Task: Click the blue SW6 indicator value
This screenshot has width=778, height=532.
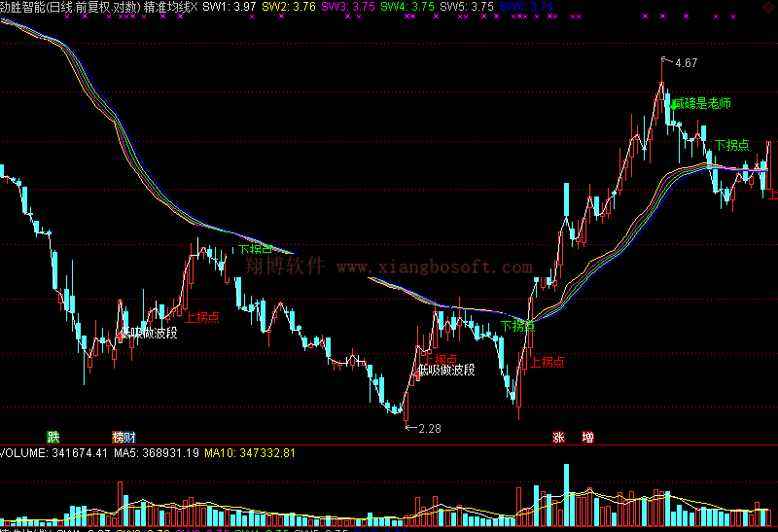Action: (x=526, y=7)
